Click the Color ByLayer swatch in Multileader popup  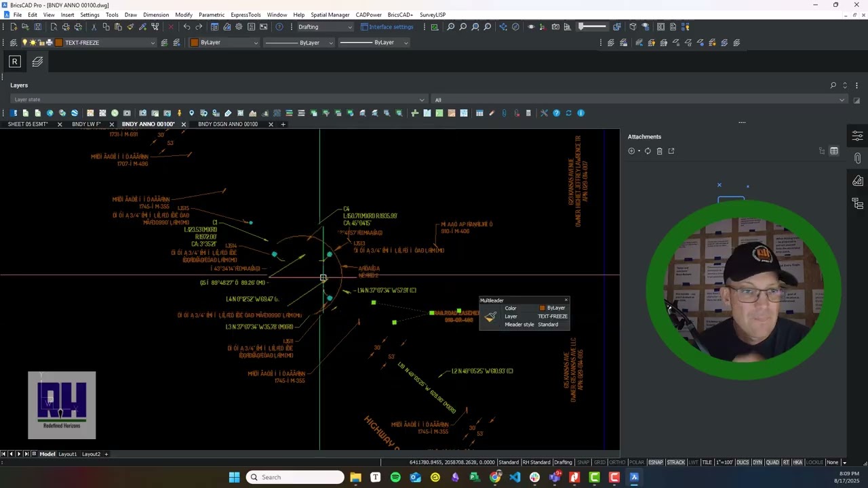(542, 308)
